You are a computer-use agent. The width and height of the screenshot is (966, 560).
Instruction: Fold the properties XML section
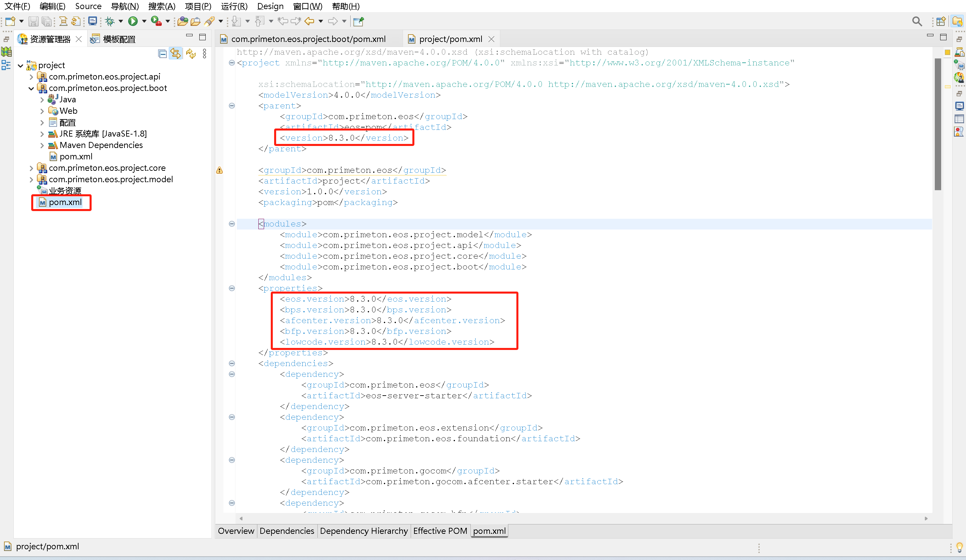(232, 288)
